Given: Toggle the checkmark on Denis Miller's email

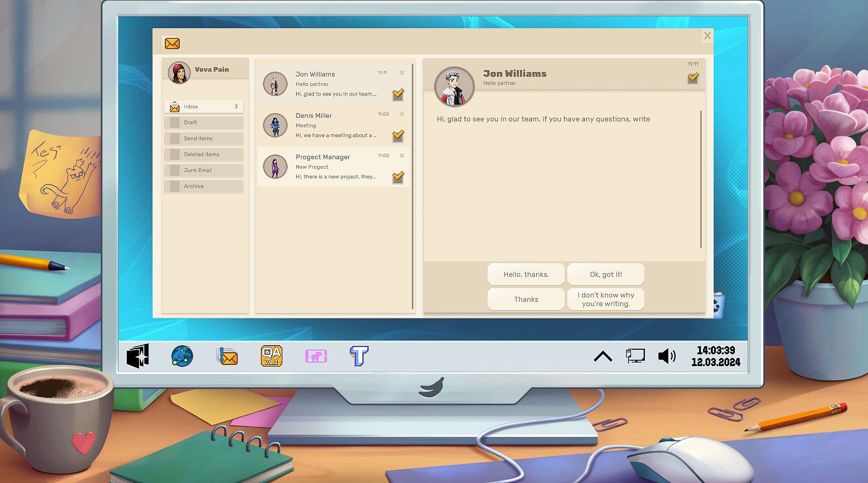Looking at the screenshot, I should 398,136.
